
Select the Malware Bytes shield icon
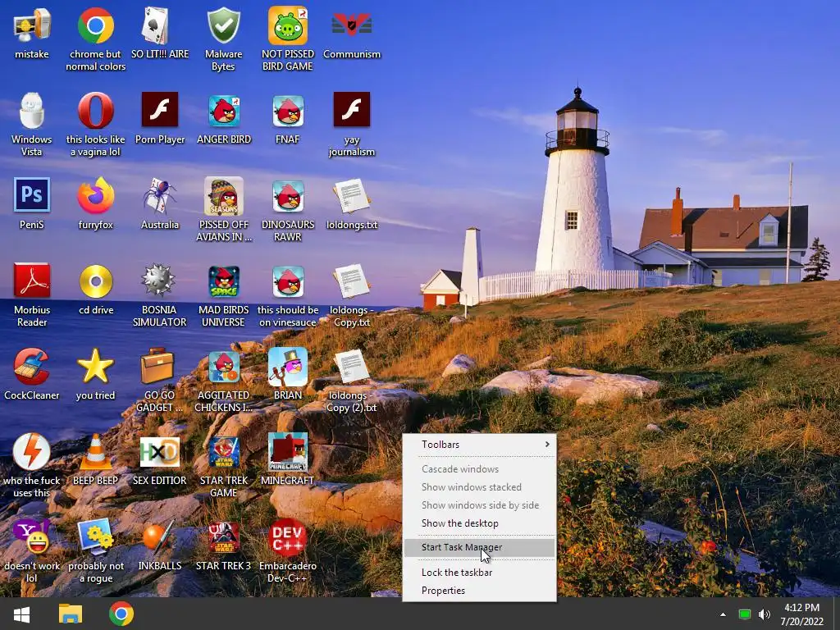click(x=223, y=26)
